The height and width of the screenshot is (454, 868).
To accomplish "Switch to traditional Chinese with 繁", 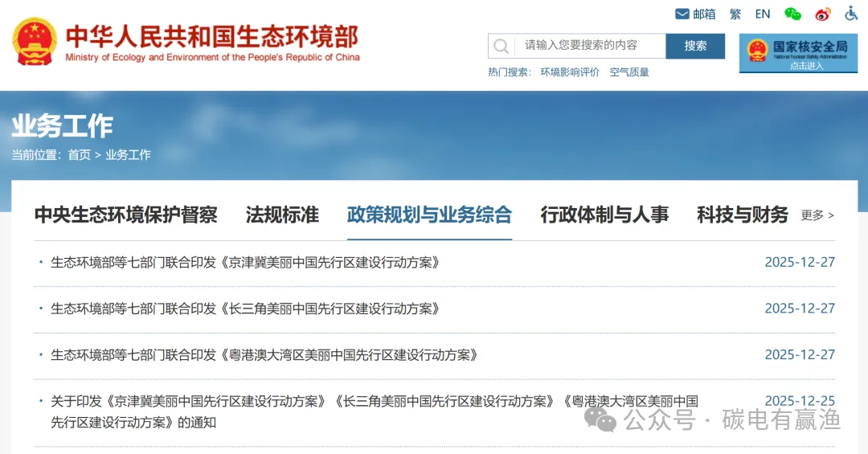I will [x=735, y=14].
